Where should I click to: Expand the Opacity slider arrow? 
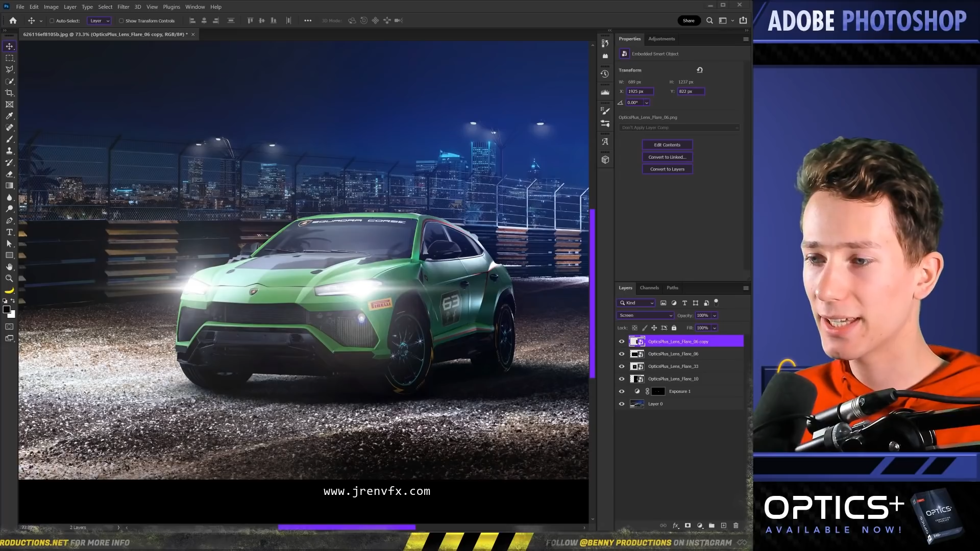tap(715, 316)
